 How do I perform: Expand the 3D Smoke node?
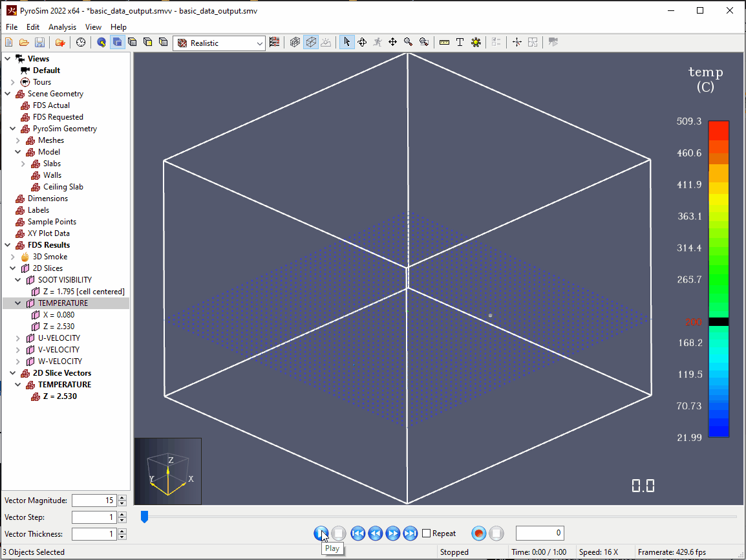pyautogui.click(x=13, y=257)
